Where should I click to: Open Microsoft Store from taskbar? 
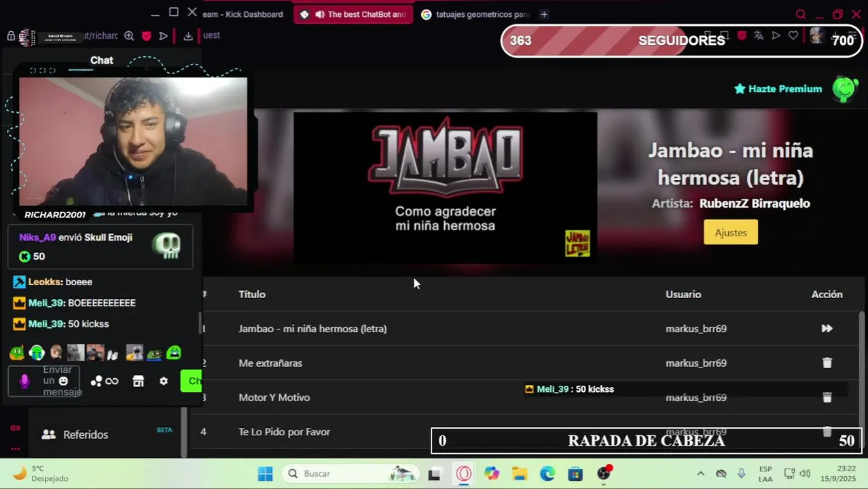tap(575, 473)
